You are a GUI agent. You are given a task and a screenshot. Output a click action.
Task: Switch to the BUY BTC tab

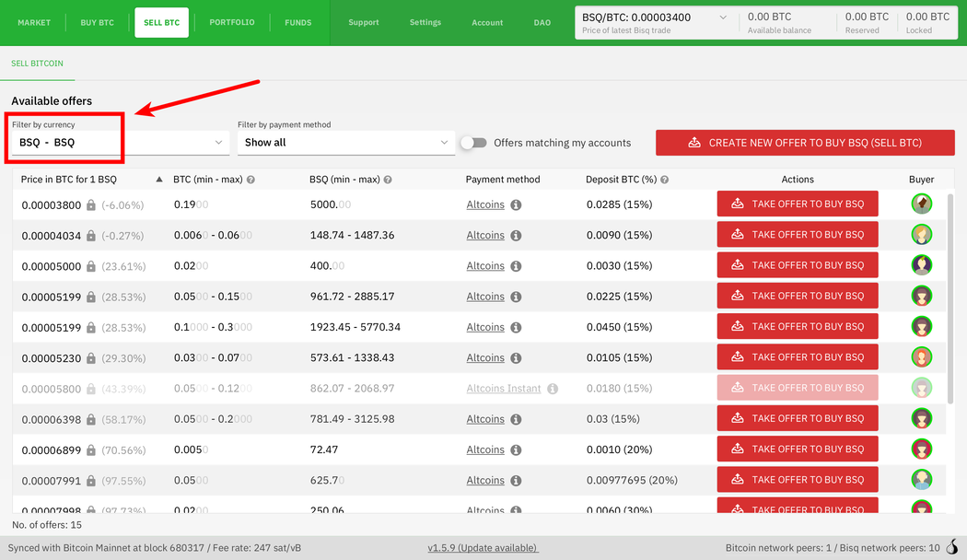point(97,22)
